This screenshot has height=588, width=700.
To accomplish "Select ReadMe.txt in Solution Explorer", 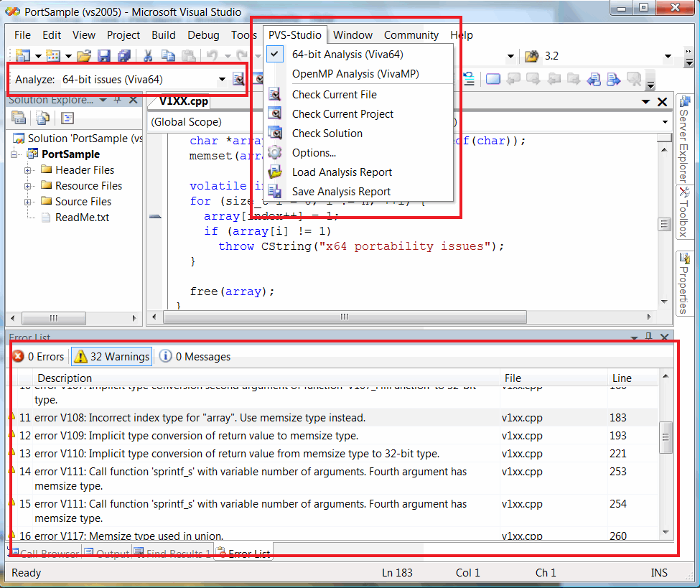I will click(x=82, y=218).
